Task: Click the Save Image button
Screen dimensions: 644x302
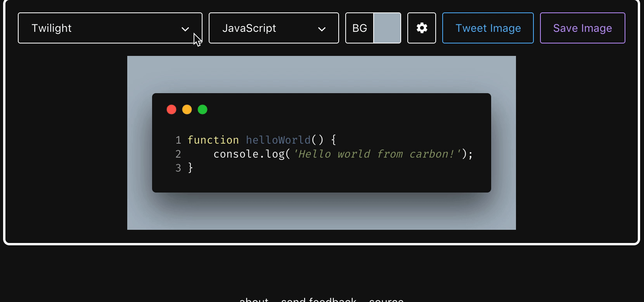Action: (x=583, y=28)
